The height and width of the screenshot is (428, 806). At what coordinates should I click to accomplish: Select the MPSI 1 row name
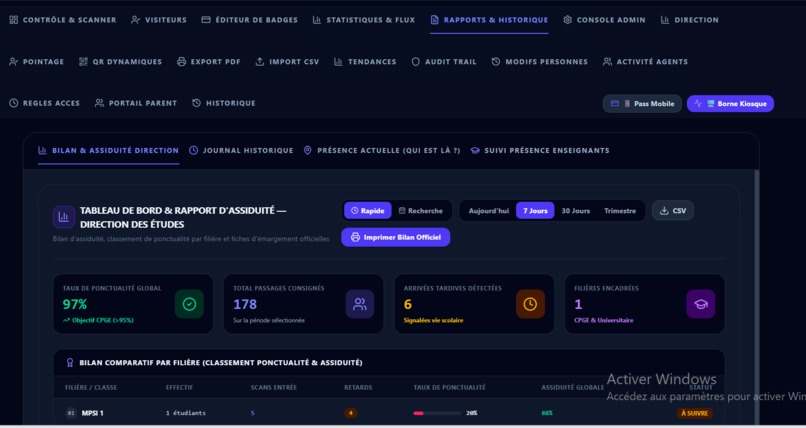click(93, 413)
